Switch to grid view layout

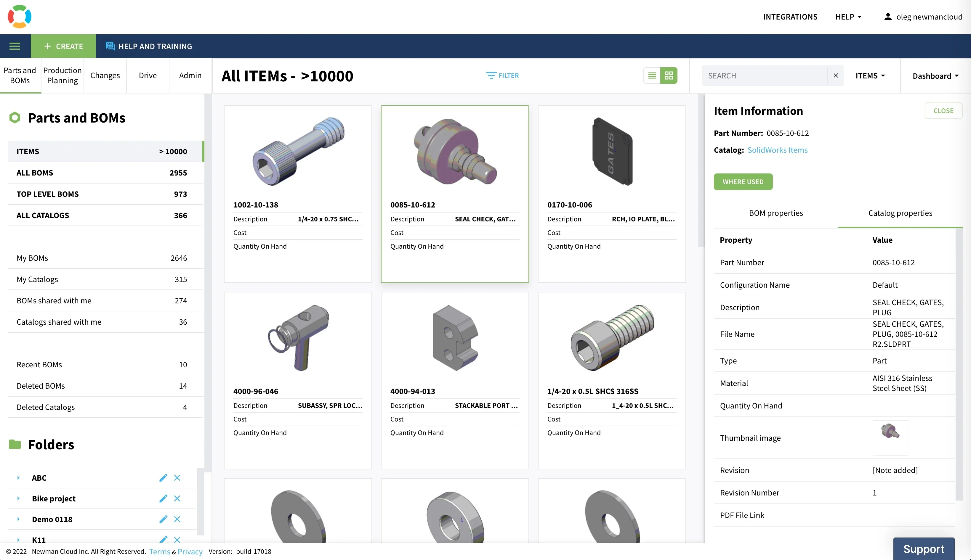click(x=669, y=75)
